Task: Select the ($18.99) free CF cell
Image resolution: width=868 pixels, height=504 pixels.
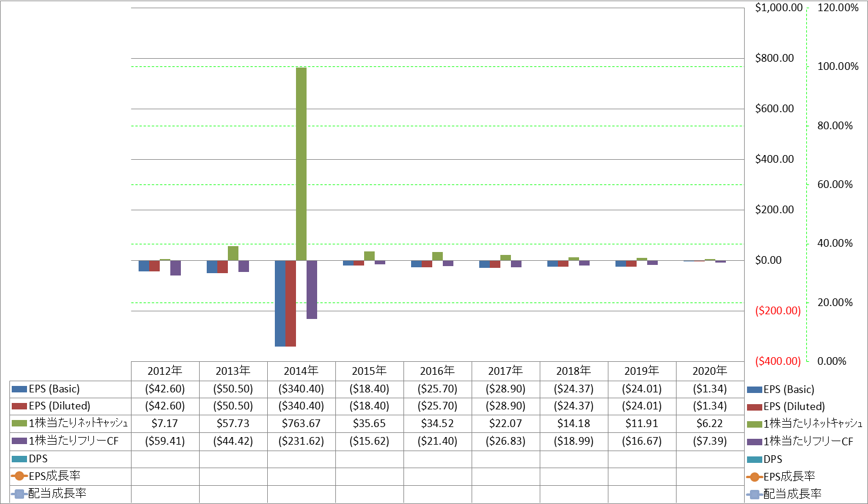Action: [x=574, y=441]
